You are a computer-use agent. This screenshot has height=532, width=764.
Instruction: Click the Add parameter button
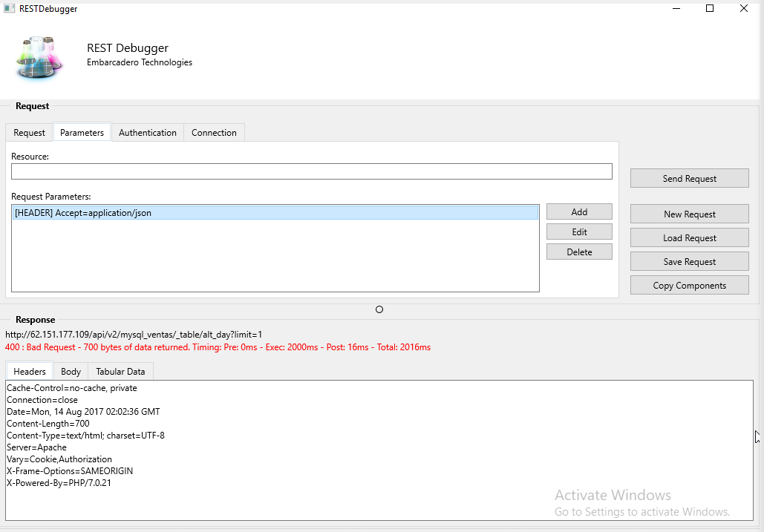(x=579, y=211)
